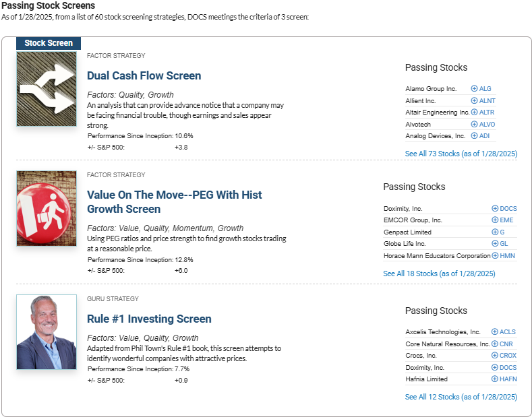Click See All 18 Stocks link
Image resolution: width=532 pixels, height=417 pixels.
tap(439, 274)
